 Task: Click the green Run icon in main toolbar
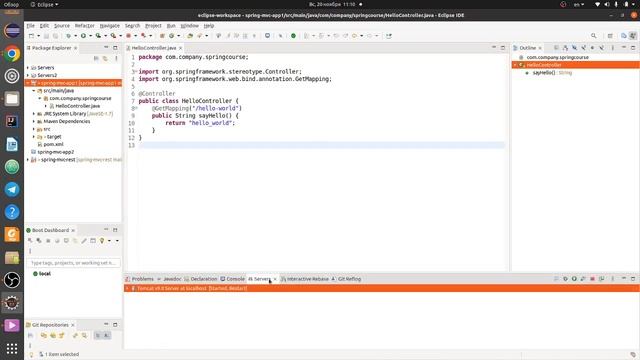click(83, 36)
